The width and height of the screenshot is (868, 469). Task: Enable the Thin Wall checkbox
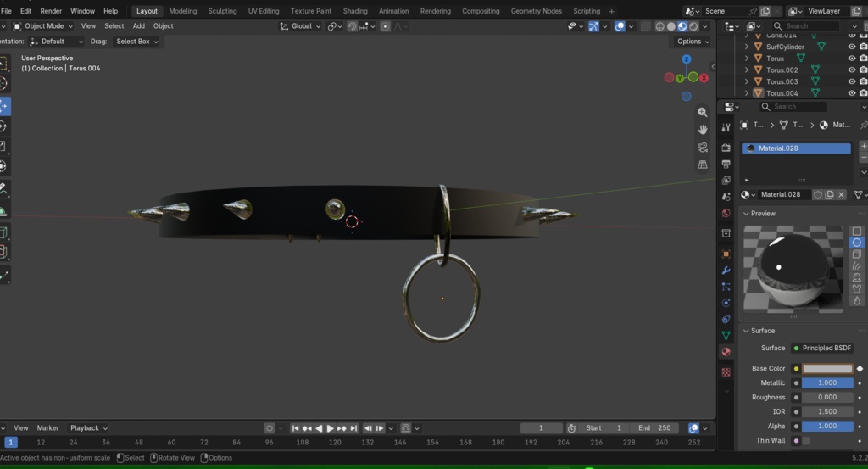tap(806, 441)
